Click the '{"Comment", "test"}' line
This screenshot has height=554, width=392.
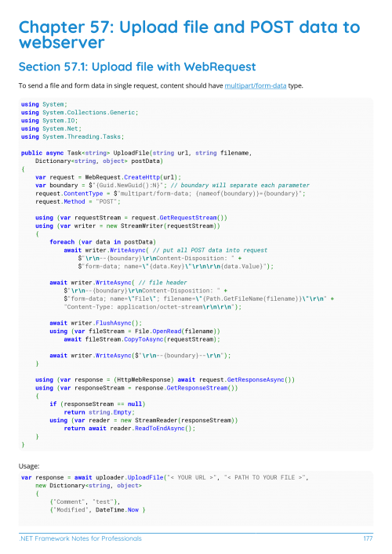tap(85, 502)
